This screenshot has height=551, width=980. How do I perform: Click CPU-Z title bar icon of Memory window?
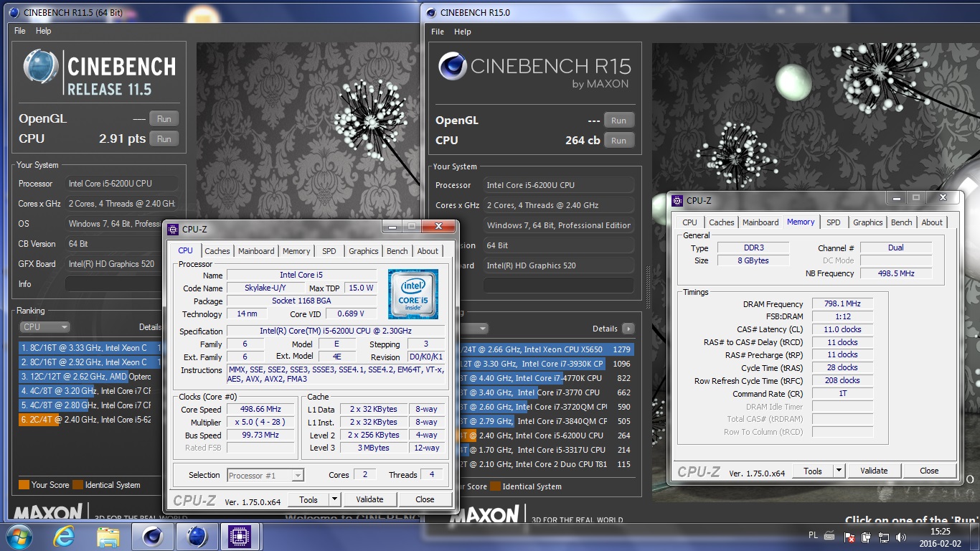tap(677, 201)
